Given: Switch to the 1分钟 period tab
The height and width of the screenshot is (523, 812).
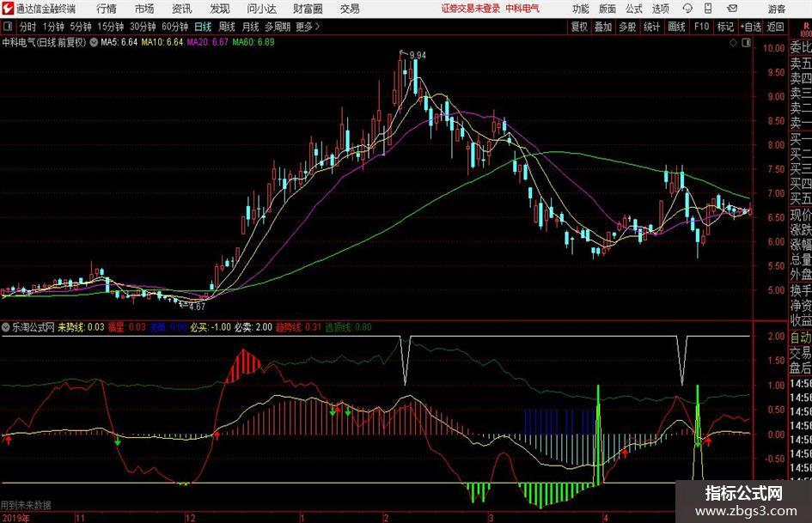Looking at the screenshot, I should pyautogui.click(x=52, y=27).
